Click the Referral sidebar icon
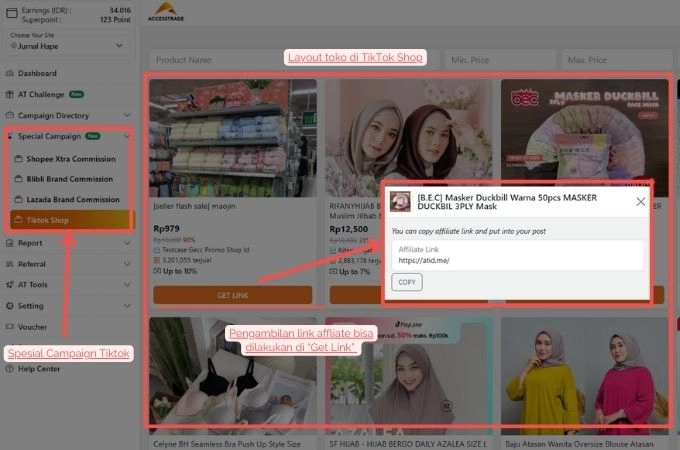Image resolution: width=680 pixels, height=450 pixels. tap(10, 264)
